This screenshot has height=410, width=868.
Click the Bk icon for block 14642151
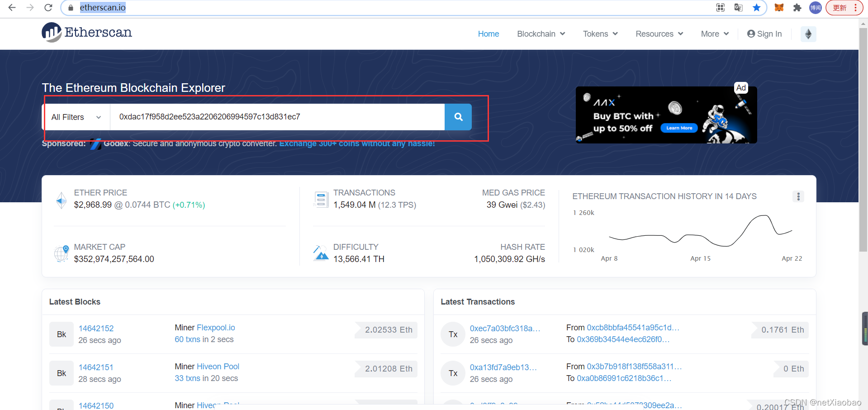click(62, 373)
